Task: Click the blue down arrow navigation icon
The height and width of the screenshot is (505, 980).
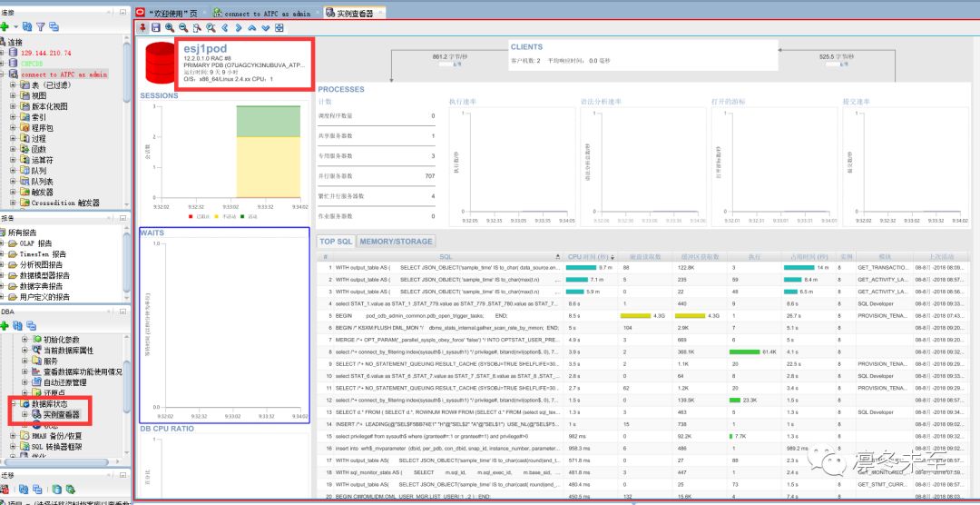Action: tap(266, 28)
